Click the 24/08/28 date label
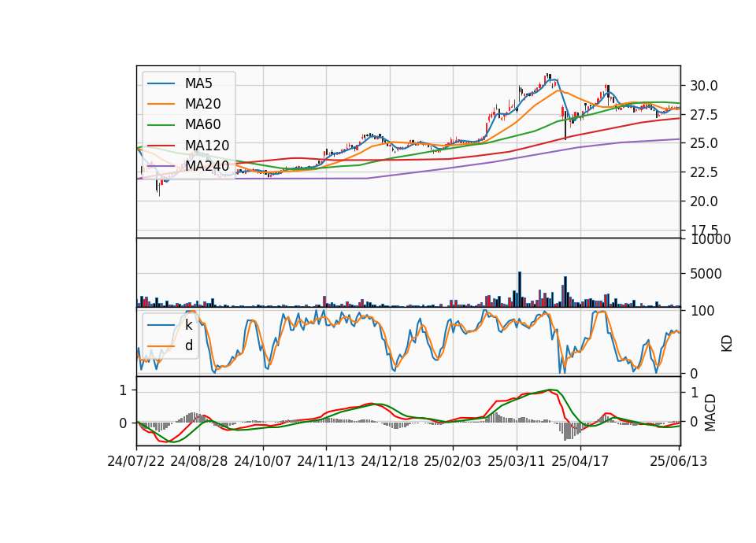This screenshot has width=756, height=543. (199, 461)
